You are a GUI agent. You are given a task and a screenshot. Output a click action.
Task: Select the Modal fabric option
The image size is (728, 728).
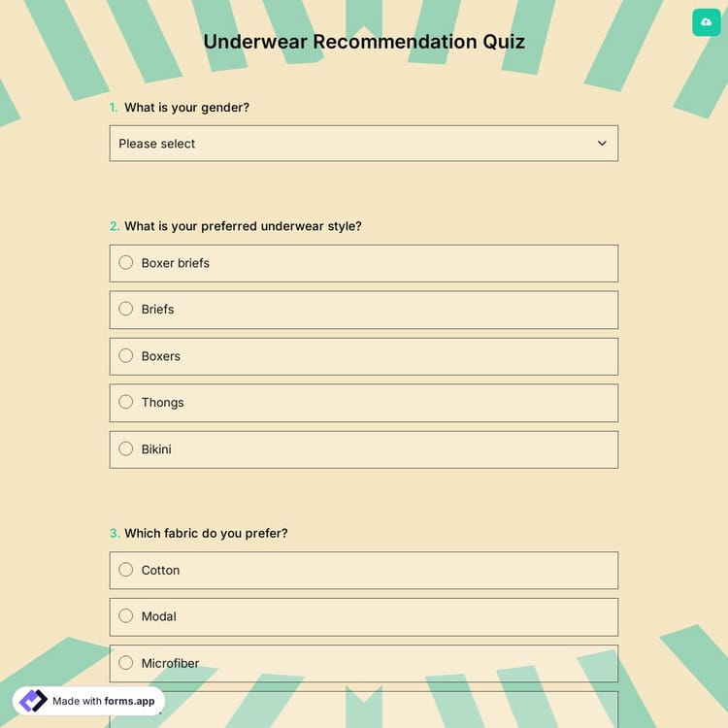[x=126, y=615]
